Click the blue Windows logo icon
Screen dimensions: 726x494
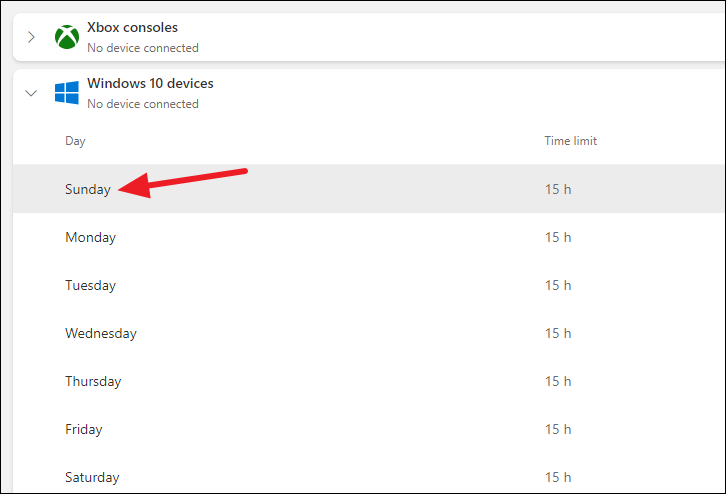[x=67, y=93]
